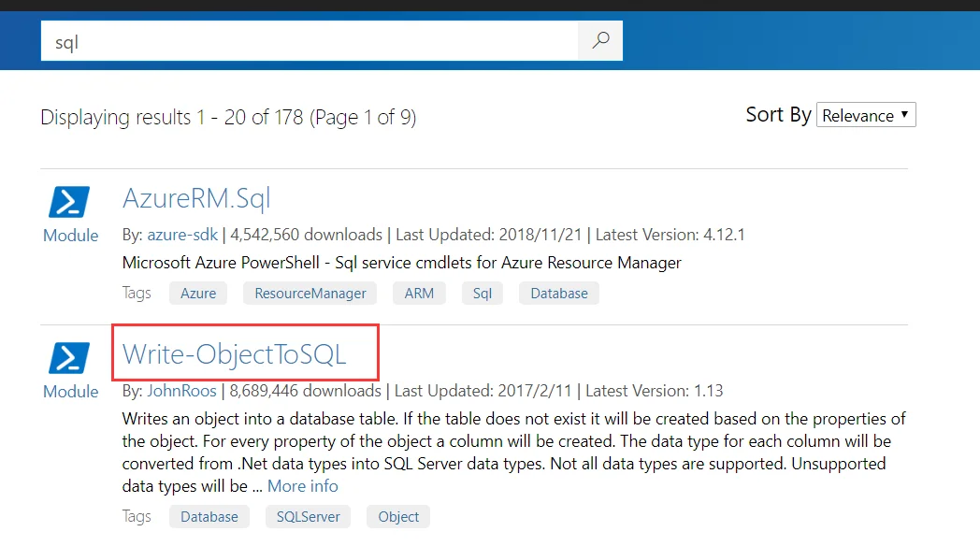
Task: Filter by the Object tag
Action: tap(398, 517)
